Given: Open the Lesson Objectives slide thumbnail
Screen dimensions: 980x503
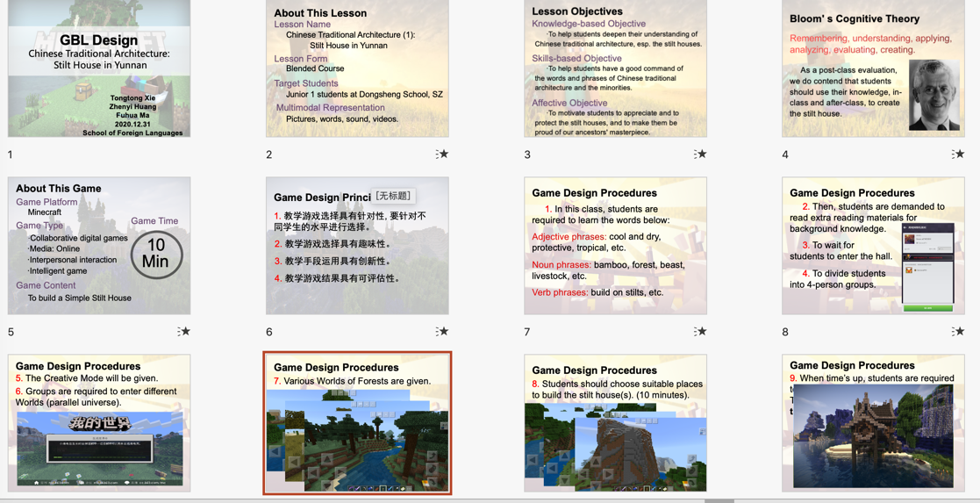Looking at the screenshot, I should (615, 68).
